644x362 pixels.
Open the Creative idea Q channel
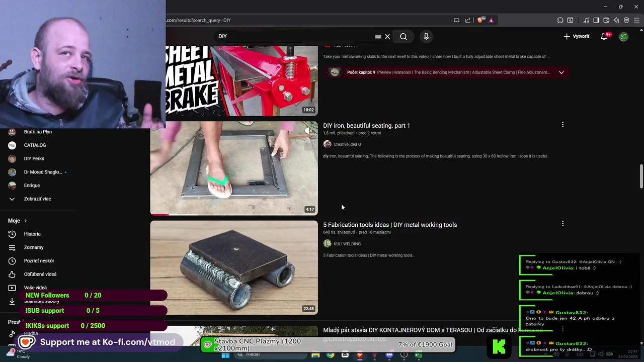click(347, 144)
